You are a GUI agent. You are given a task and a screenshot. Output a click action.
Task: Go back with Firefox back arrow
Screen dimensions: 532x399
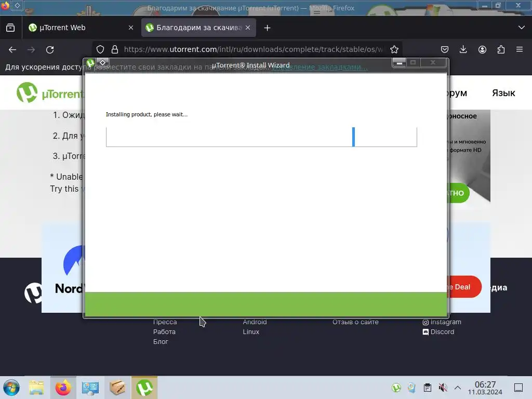pyautogui.click(x=12, y=50)
